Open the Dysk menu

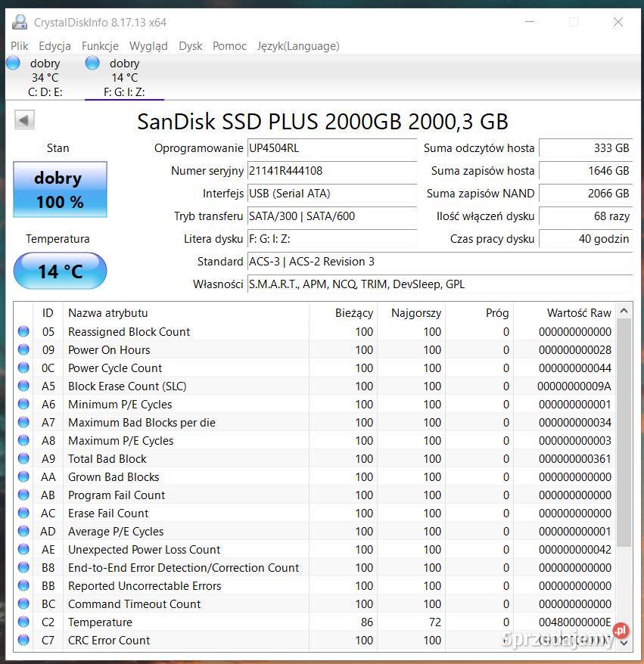coord(190,45)
